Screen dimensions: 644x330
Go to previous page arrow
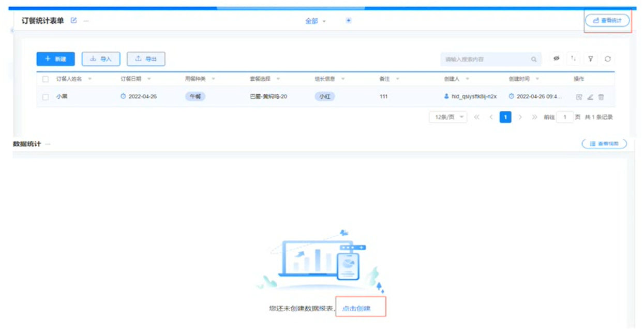coord(491,117)
